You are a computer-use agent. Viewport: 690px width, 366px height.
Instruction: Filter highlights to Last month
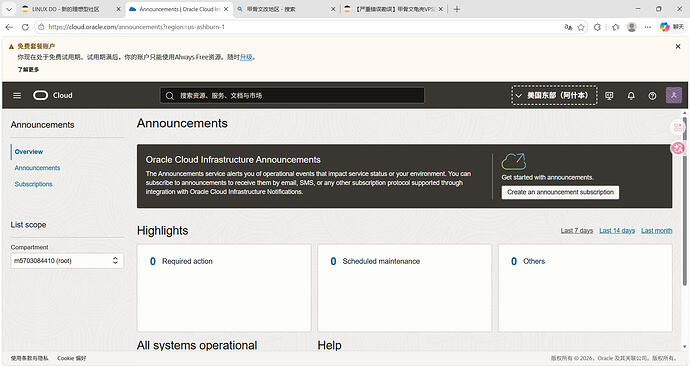[657, 231]
